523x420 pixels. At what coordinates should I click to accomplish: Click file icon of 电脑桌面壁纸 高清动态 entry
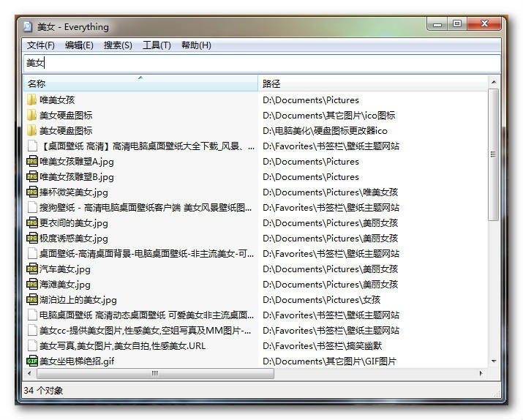pos(32,315)
